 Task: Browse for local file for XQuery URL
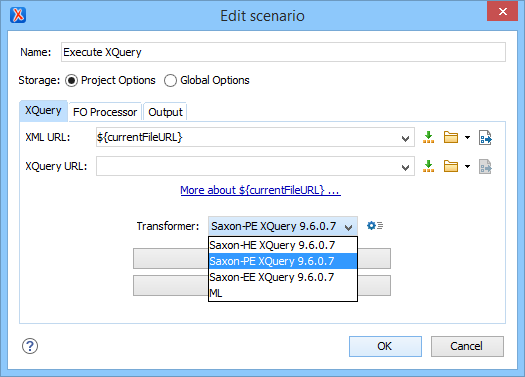pyautogui.click(x=451, y=166)
